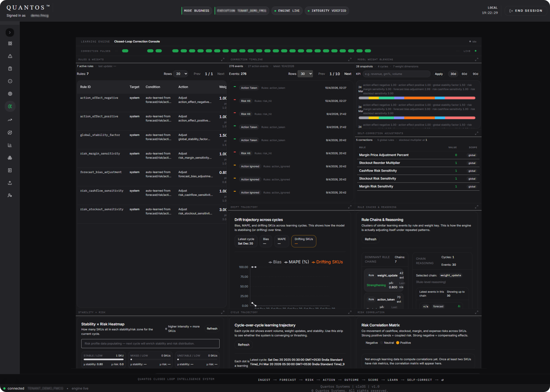This screenshot has width=550, height=392.
Task: Expand the Rule Chains & Reasoning panel
Action: click(x=477, y=207)
